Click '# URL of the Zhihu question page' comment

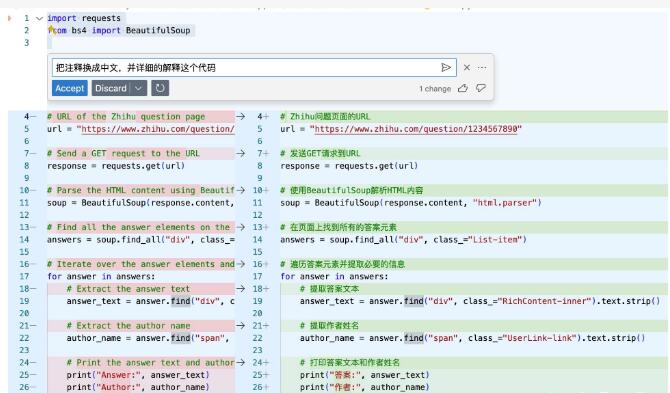[126, 117]
